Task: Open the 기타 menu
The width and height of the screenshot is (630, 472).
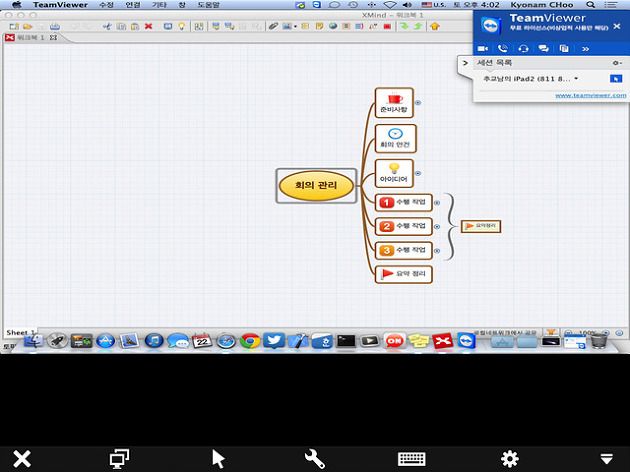Action: click(x=159, y=5)
